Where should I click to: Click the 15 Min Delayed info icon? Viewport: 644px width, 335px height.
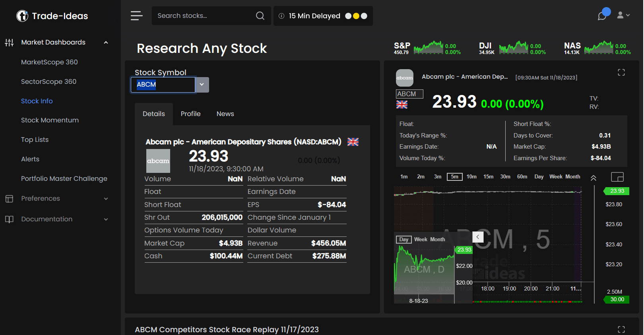(x=281, y=16)
